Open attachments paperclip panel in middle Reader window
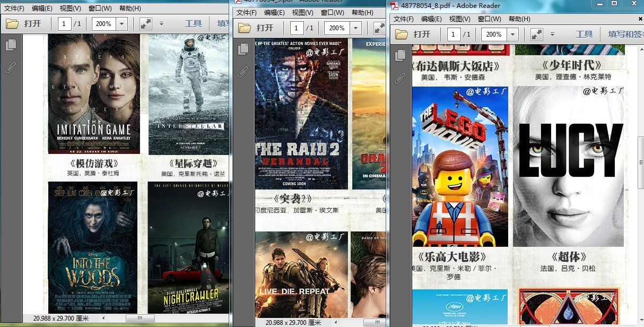The height and width of the screenshot is (327, 644). click(x=243, y=72)
